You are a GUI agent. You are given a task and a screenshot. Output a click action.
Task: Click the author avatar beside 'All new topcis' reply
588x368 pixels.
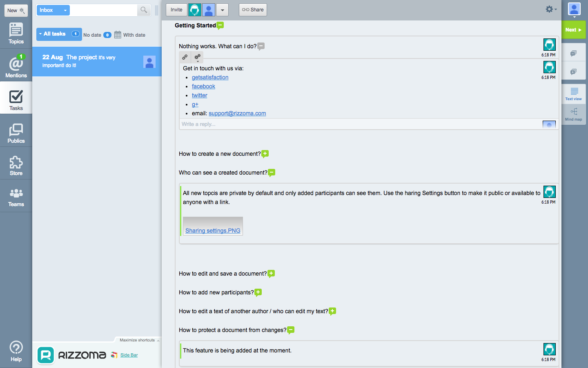tap(549, 192)
